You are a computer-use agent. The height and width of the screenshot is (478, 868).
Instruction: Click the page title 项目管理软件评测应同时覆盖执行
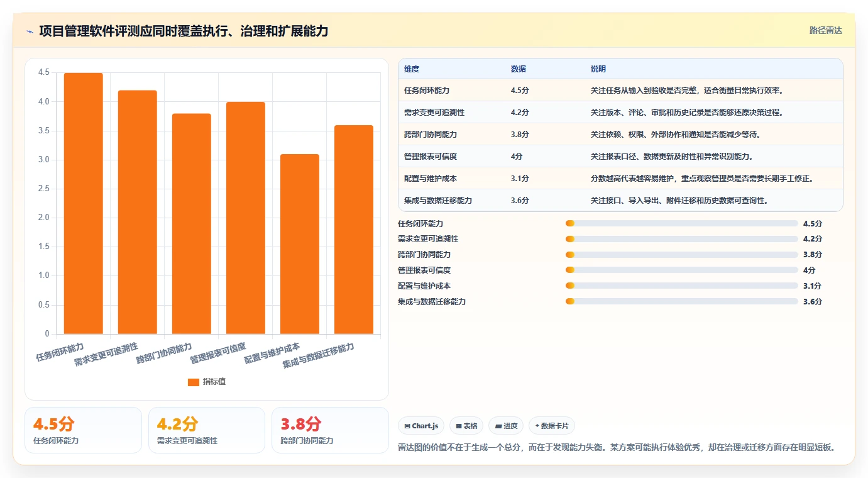(184, 31)
